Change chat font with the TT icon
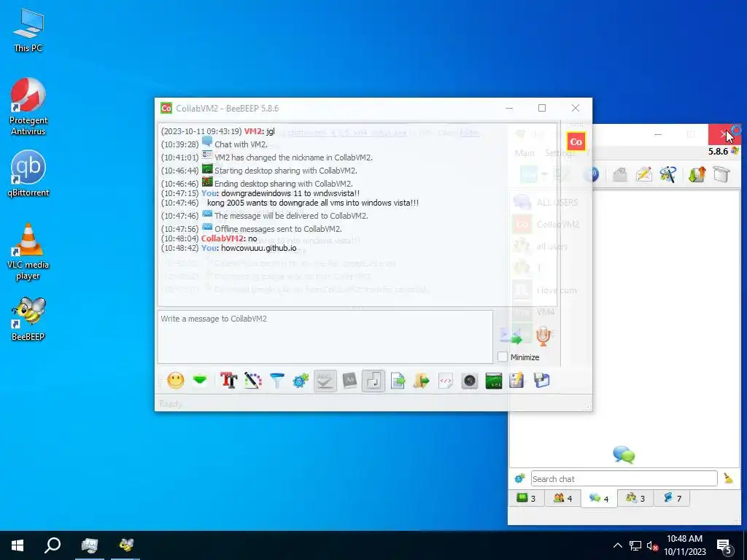 [228, 381]
